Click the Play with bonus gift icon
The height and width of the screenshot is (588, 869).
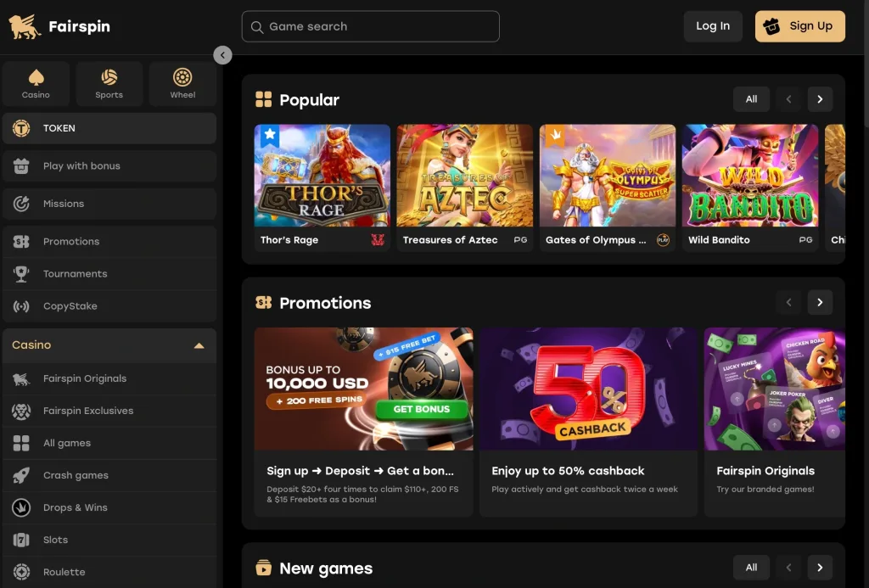click(21, 165)
